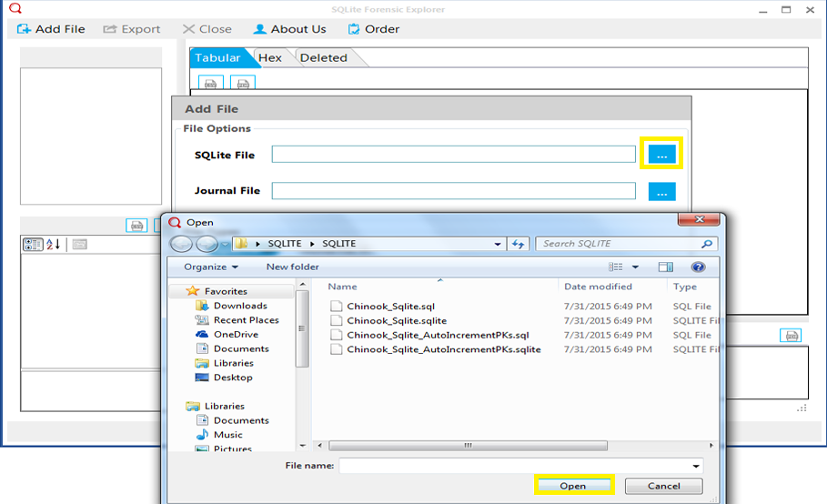Click the navigation pane vertical scrollbar
The width and height of the screenshot is (827, 504).
point(302,328)
